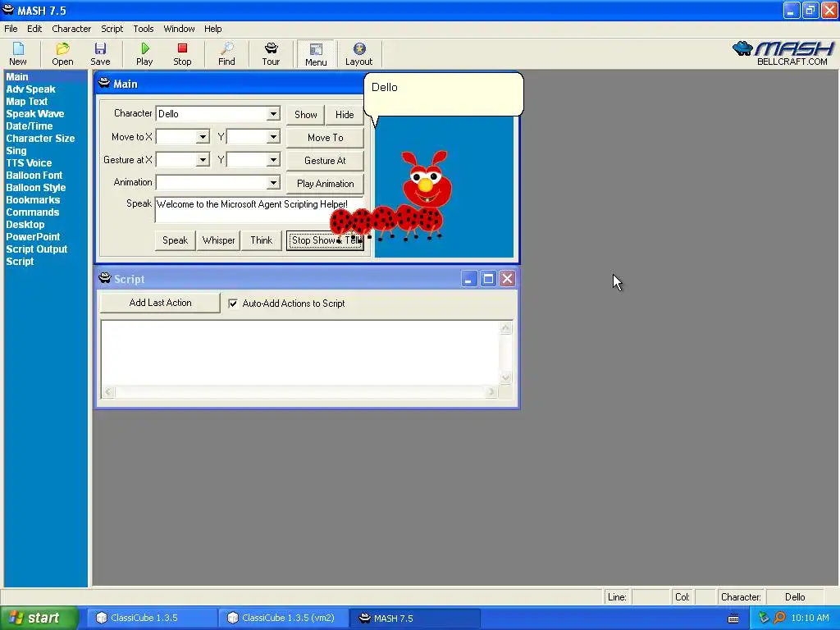
Task: Select Speak Wave in the sidebar
Action: coord(34,114)
